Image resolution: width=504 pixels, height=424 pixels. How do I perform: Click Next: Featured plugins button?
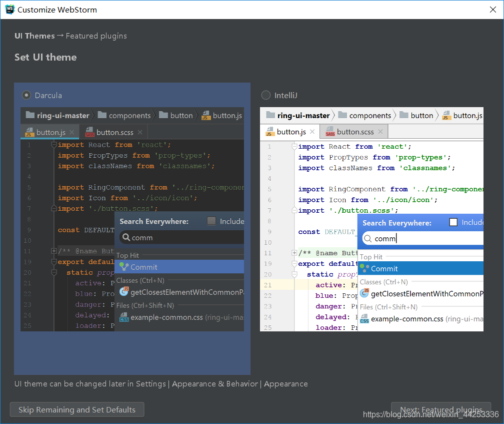click(441, 409)
